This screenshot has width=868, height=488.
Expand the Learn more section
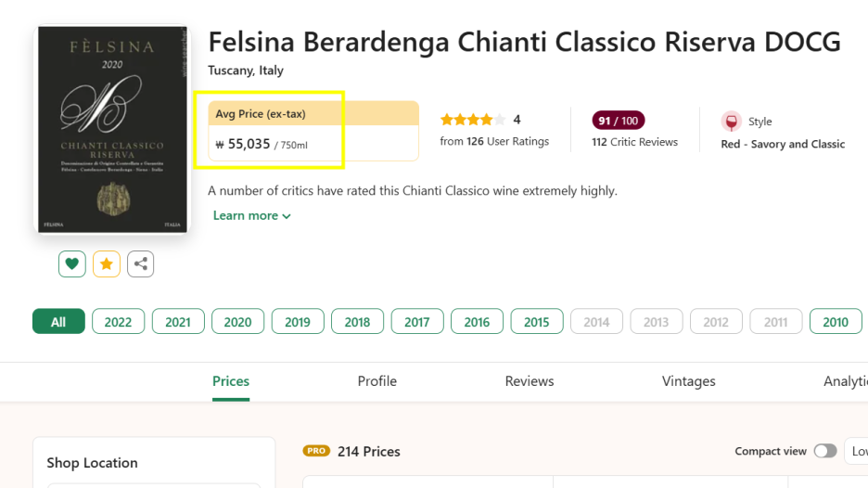click(x=252, y=215)
